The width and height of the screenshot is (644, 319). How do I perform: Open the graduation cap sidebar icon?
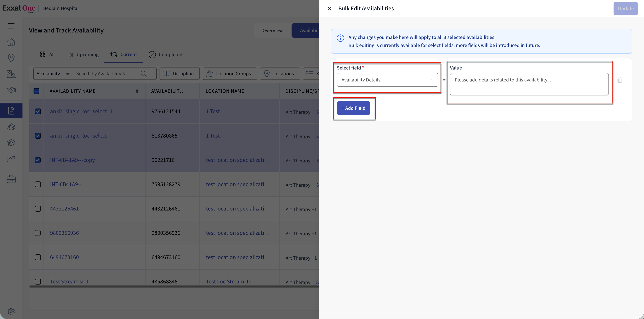pyautogui.click(x=11, y=143)
